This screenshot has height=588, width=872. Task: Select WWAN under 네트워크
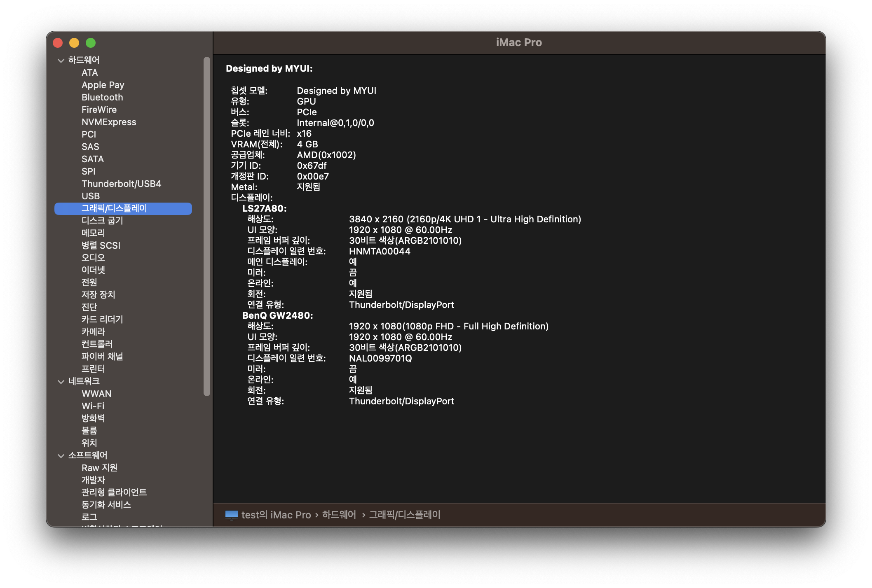(96, 394)
